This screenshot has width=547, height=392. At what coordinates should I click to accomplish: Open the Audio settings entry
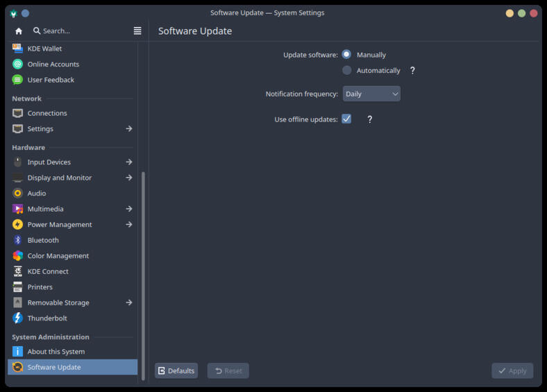[x=73, y=193]
